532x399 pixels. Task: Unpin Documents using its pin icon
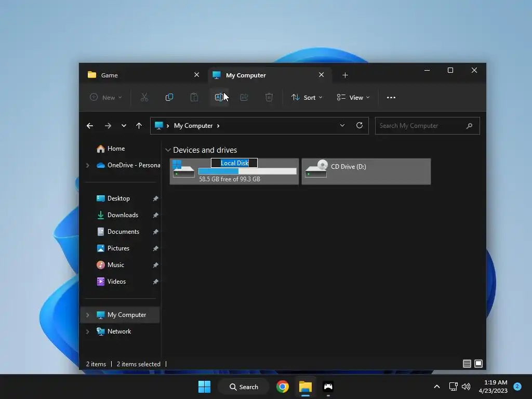(x=155, y=232)
